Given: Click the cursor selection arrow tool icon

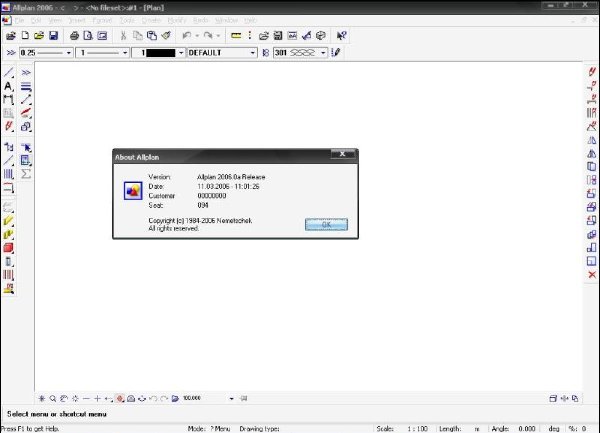Looking at the screenshot, I should coord(26,147).
